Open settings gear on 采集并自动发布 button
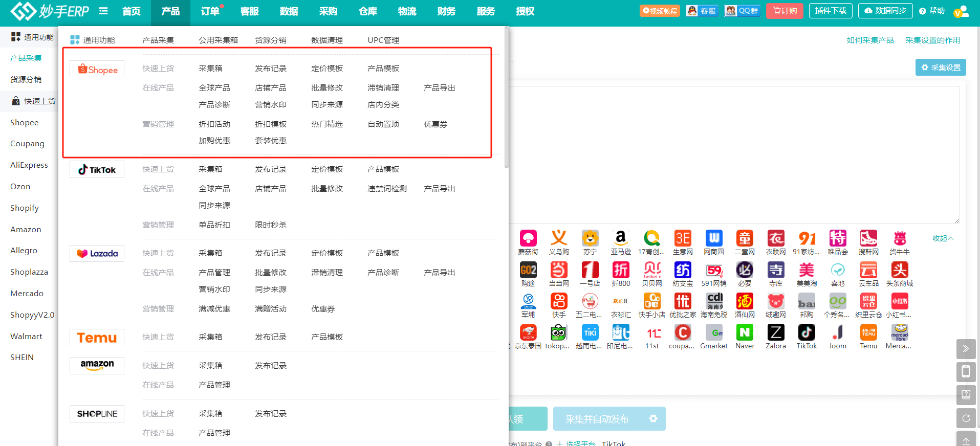 (x=654, y=419)
